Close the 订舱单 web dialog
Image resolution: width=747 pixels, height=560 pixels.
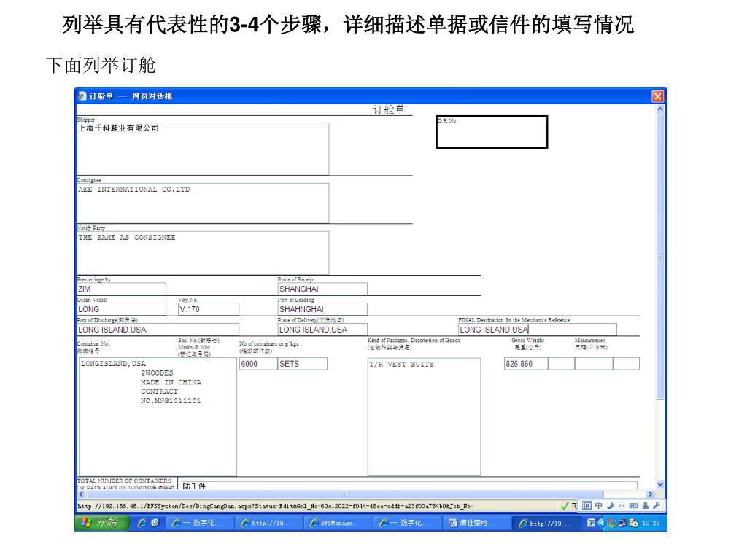[x=657, y=96]
